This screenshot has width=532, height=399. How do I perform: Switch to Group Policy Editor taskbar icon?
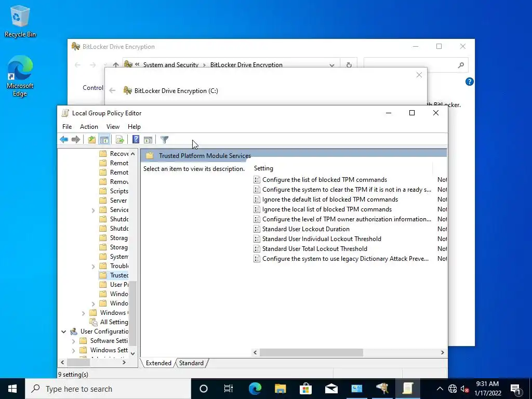tap(407, 389)
